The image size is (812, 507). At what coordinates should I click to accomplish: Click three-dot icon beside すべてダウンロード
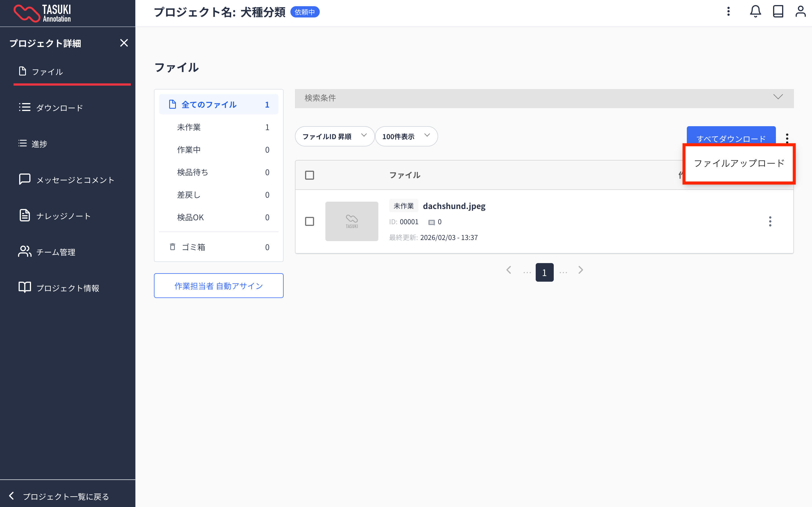[x=787, y=137]
